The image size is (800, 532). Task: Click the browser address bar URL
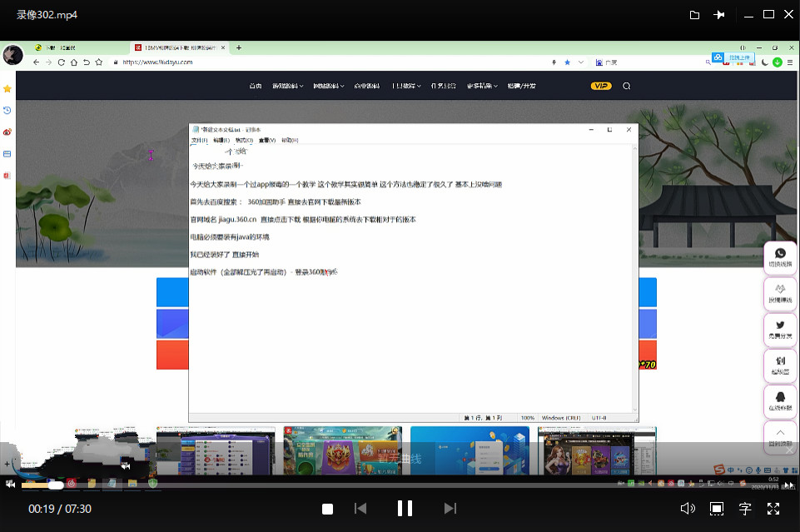tap(157, 62)
